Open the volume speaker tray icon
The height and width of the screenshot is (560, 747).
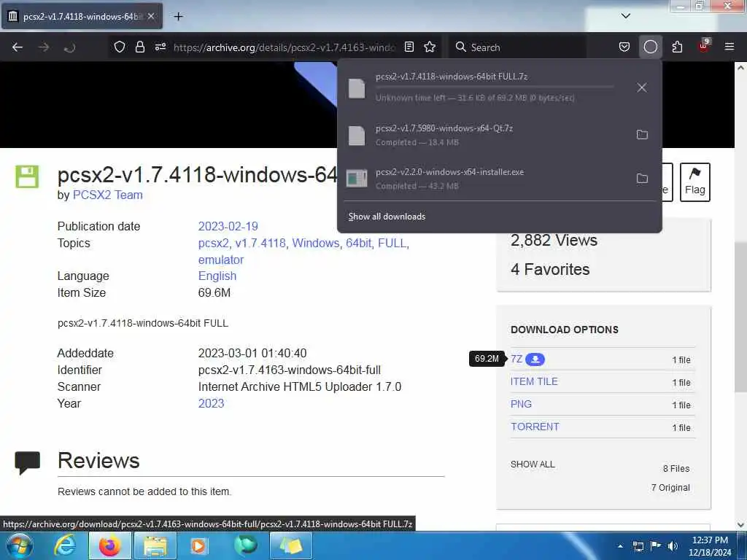(673, 546)
